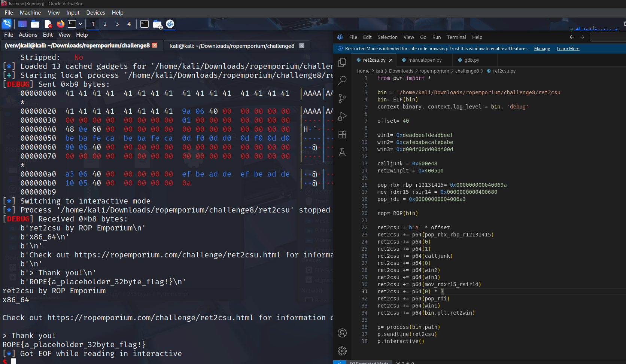Switch to workspace 2
This screenshot has height=364, width=626.
click(x=105, y=24)
